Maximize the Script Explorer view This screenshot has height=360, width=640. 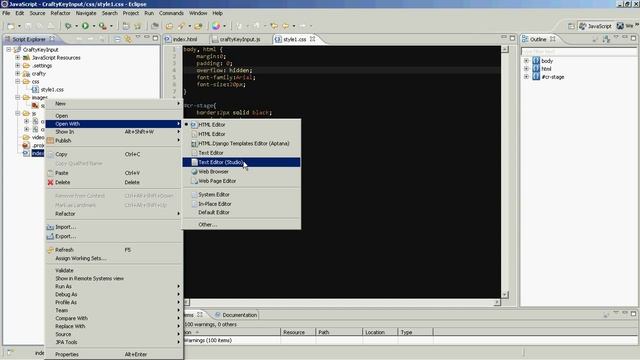[x=156, y=38]
